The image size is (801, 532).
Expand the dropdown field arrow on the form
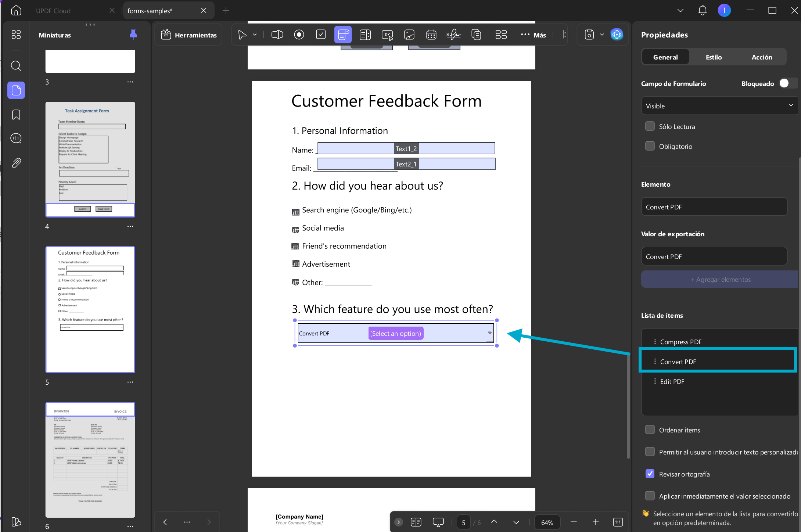click(x=489, y=333)
